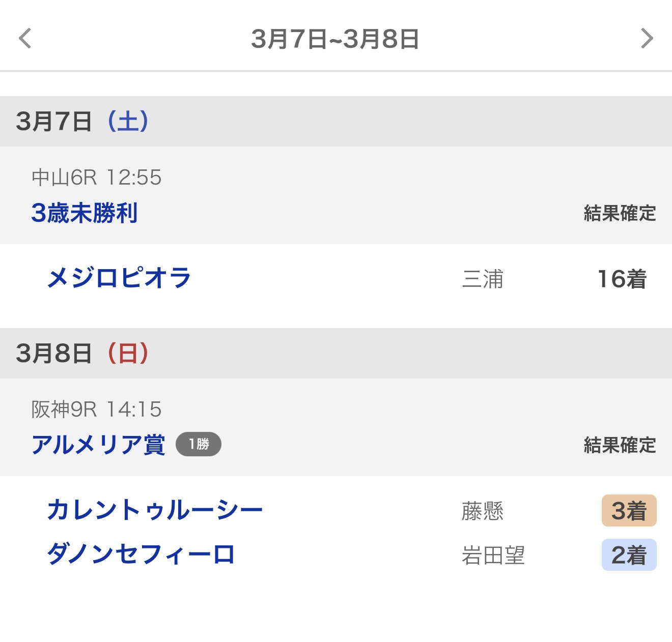Click jockey name 藤懸
Image resolution: width=672 pixels, height=642 pixels.
tap(483, 511)
